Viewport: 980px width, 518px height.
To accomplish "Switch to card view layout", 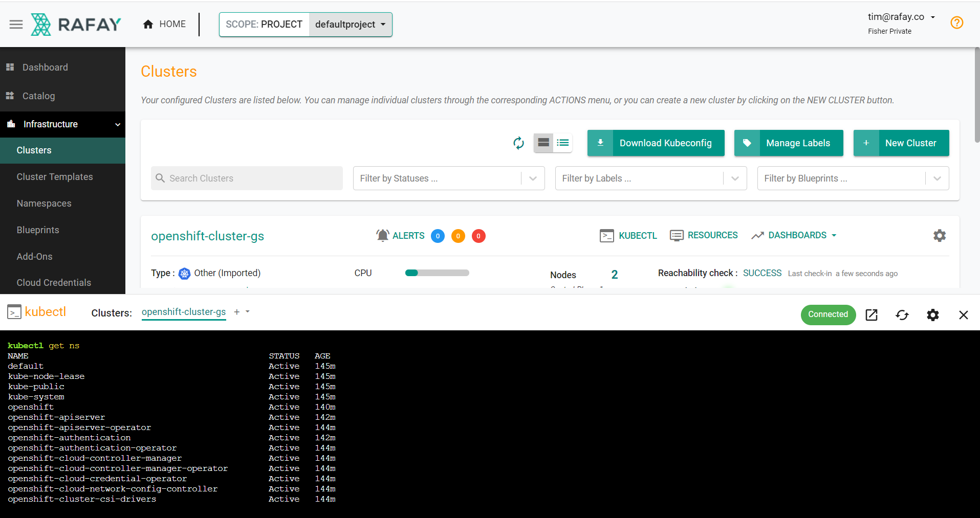I will [543, 143].
